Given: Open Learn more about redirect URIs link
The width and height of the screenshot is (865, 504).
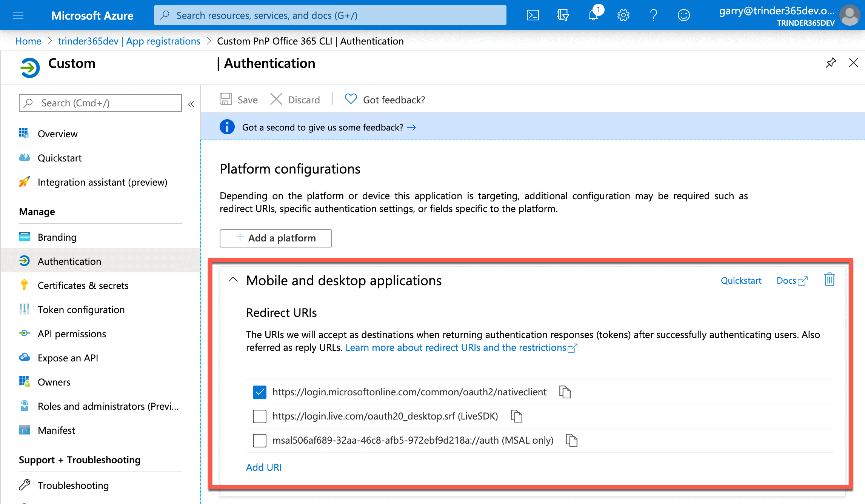Looking at the screenshot, I should coord(461,347).
